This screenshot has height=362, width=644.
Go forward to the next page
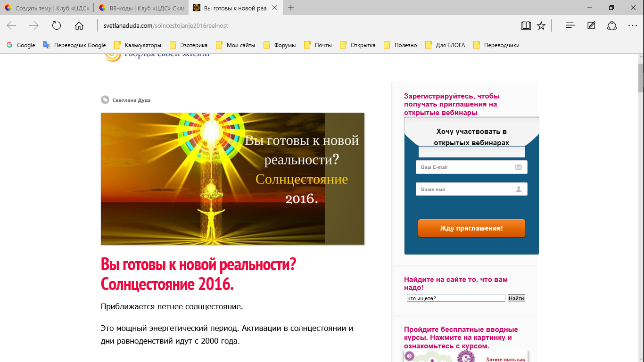click(x=34, y=25)
